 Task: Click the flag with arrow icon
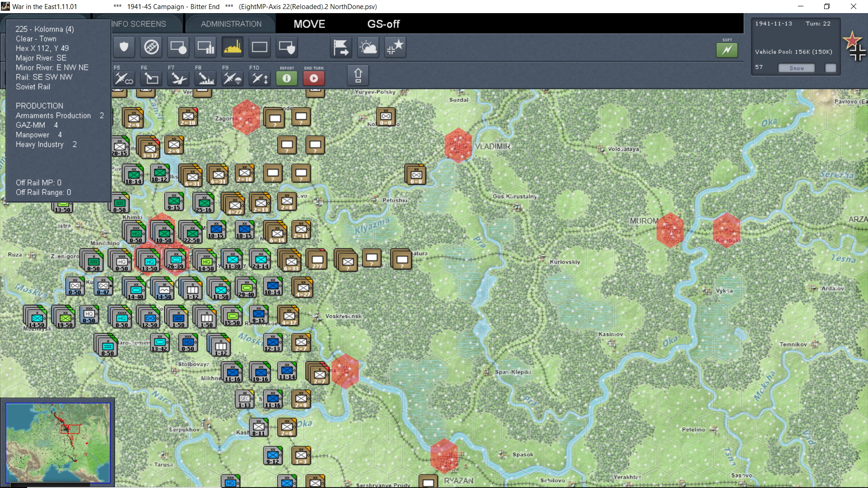coord(341,47)
